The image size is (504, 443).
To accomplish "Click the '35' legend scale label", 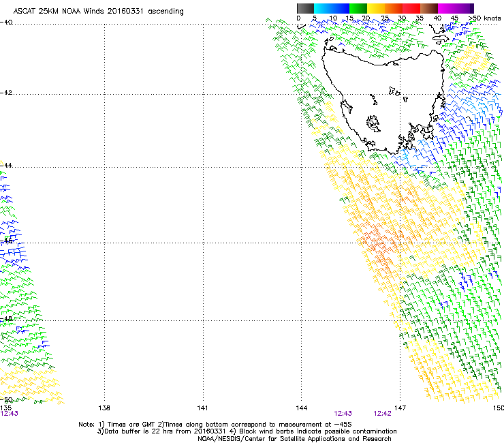I will click(420, 18).
